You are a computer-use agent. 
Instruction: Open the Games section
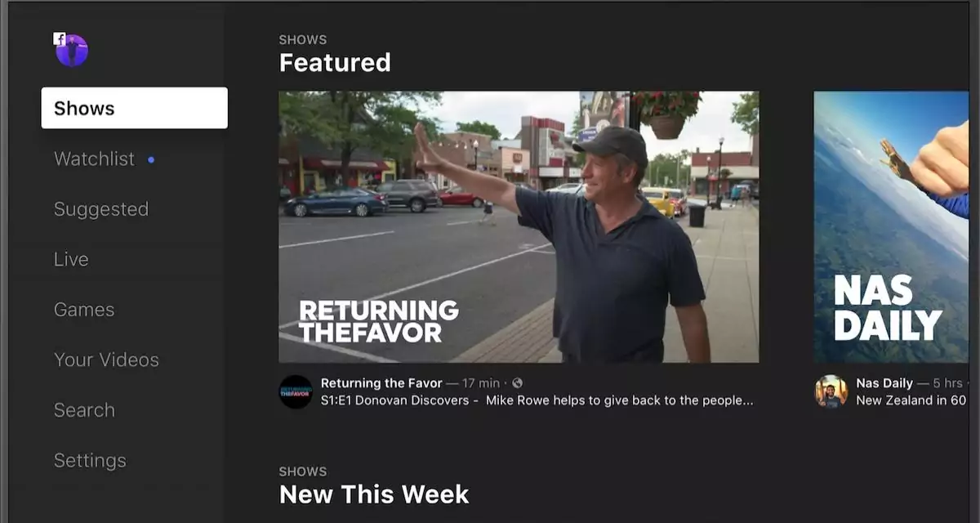(x=84, y=310)
